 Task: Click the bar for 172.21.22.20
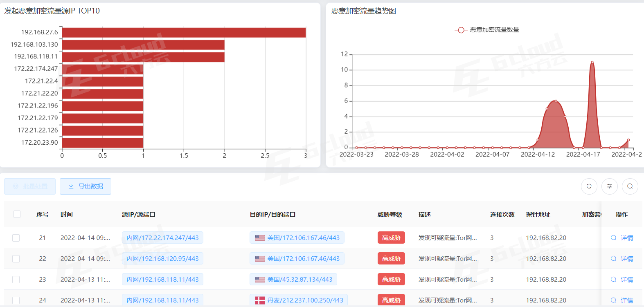click(103, 94)
